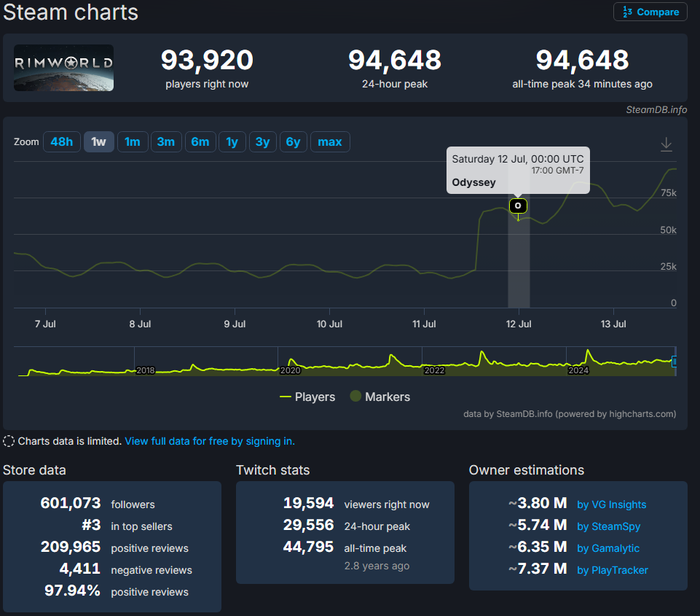This screenshot has width=700, height=616.
Task: Click the '97.94%' positive reviews value
Action: tap(72, 590)
